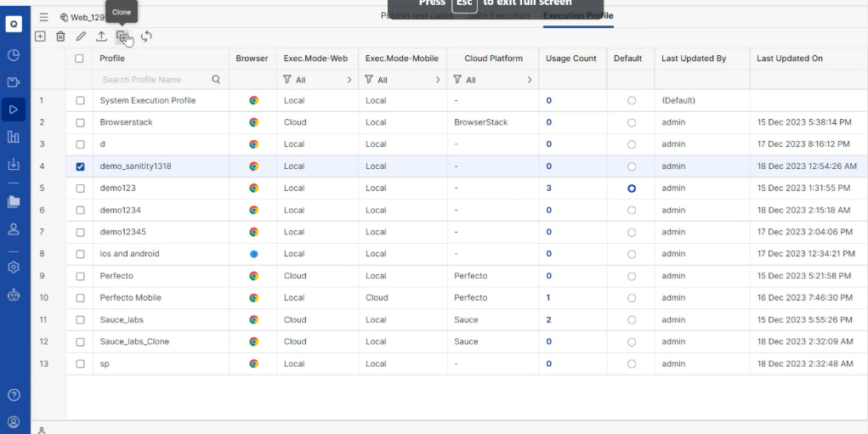
Task: Click the Refresh sync icon in toolbar
Action: tap(146, 37)
